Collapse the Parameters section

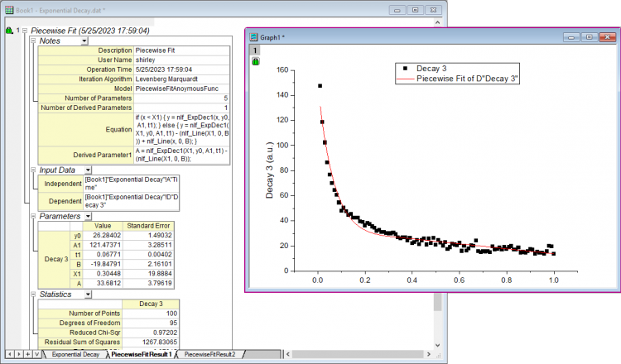pos(34,216)
